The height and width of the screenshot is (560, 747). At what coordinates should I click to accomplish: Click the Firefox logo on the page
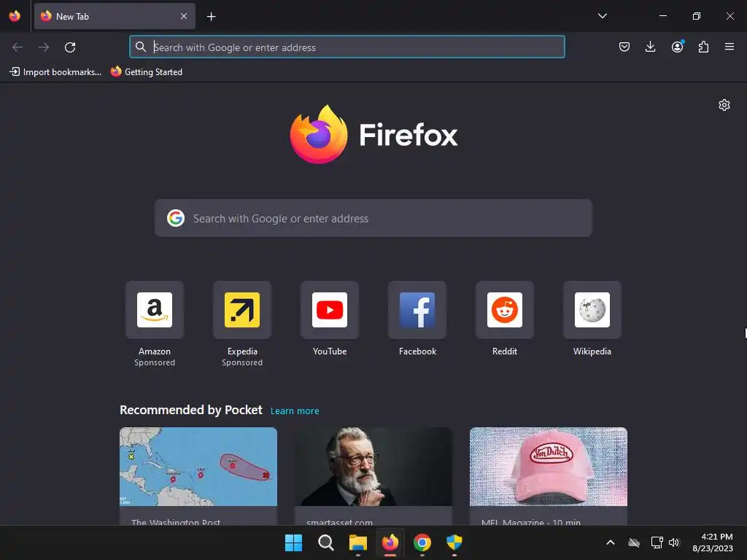374,134
